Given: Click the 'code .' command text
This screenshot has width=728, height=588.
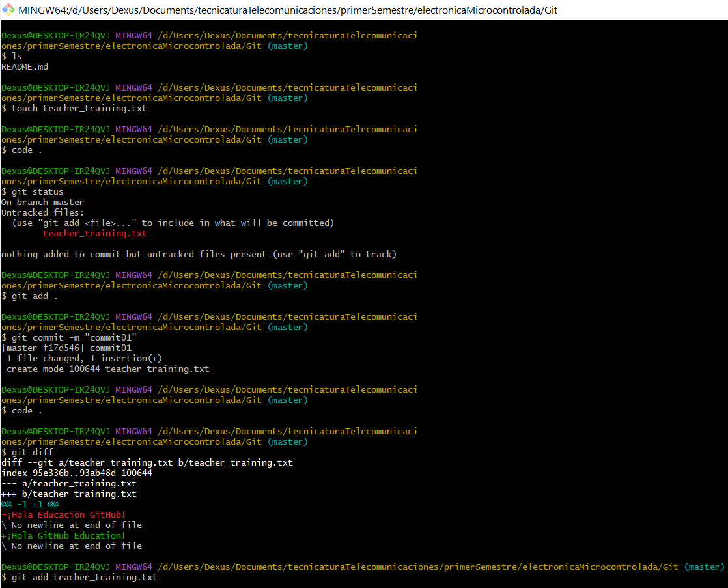Looking at the screenshot, I should [22, 150].
